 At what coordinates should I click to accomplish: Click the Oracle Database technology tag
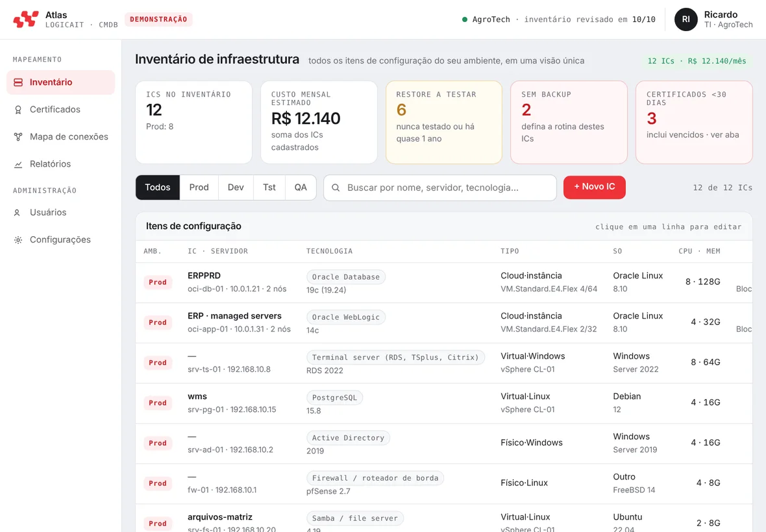[x=346, y=277]
